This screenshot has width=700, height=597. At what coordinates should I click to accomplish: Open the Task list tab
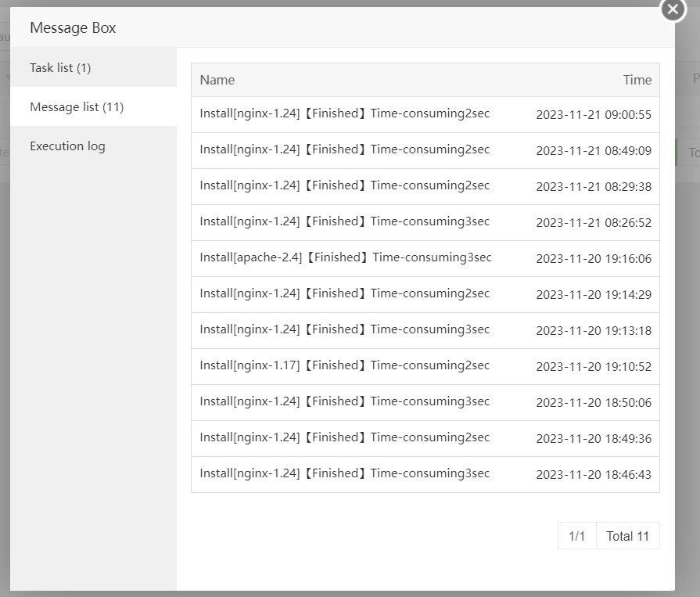(60, 68)
